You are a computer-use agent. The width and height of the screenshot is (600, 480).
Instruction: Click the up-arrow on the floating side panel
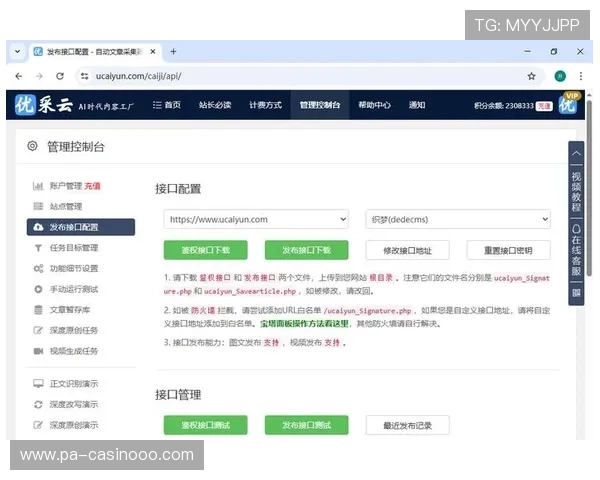[576, 153]
